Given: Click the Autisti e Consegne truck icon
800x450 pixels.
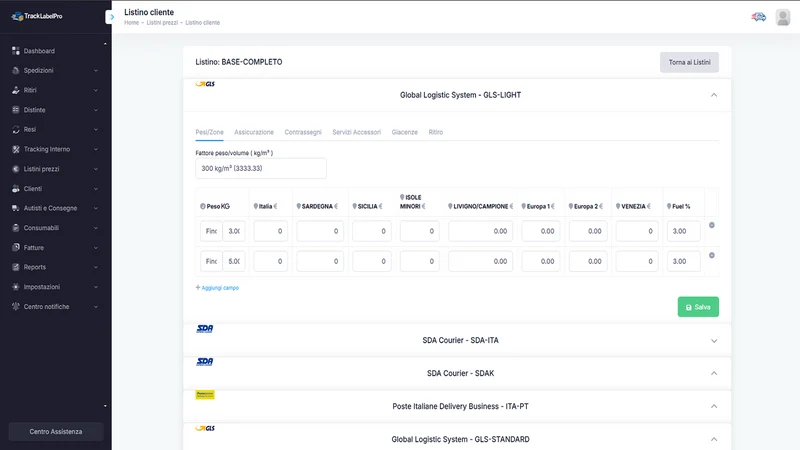Looking at the screenshot, I should click(16, 208).
